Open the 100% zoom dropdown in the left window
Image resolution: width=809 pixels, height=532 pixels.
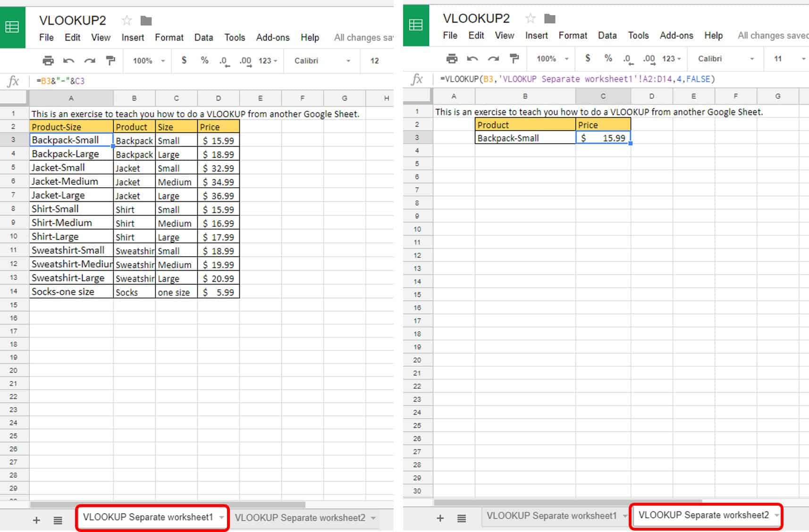[x=149, y=61]
